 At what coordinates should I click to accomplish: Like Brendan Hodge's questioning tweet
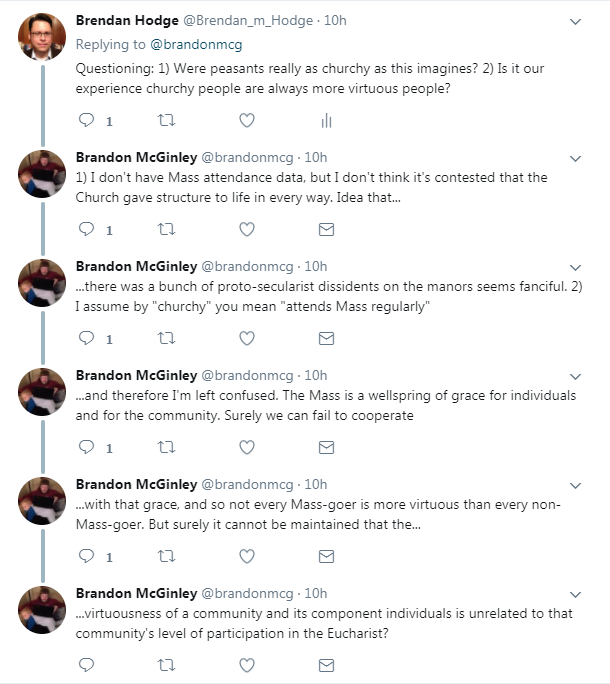247,121
